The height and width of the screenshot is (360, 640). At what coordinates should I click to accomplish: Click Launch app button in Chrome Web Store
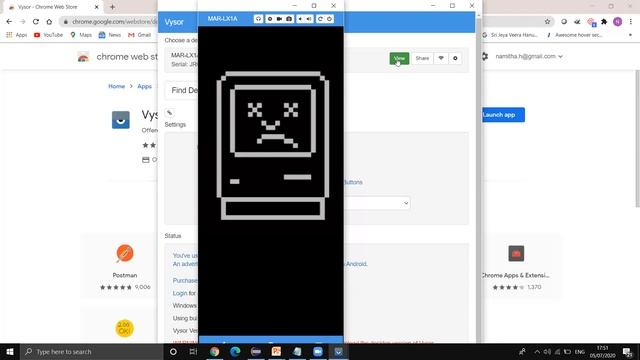click(503, 115)
